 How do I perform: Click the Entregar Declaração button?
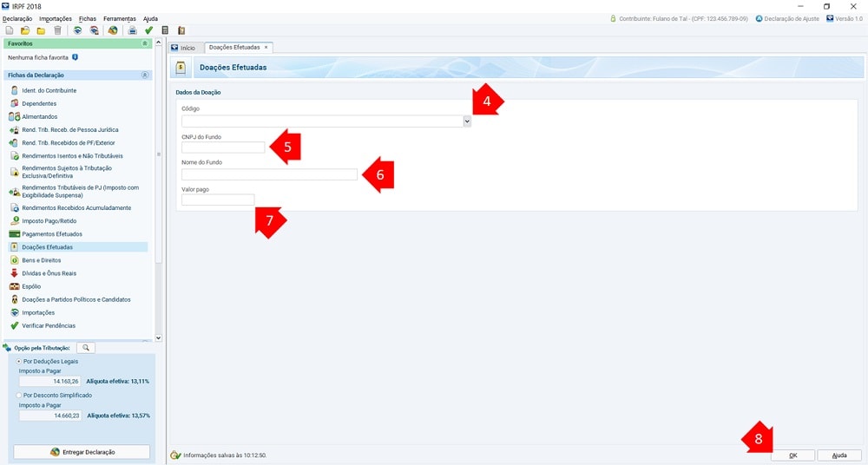click(x=82, y=452)
